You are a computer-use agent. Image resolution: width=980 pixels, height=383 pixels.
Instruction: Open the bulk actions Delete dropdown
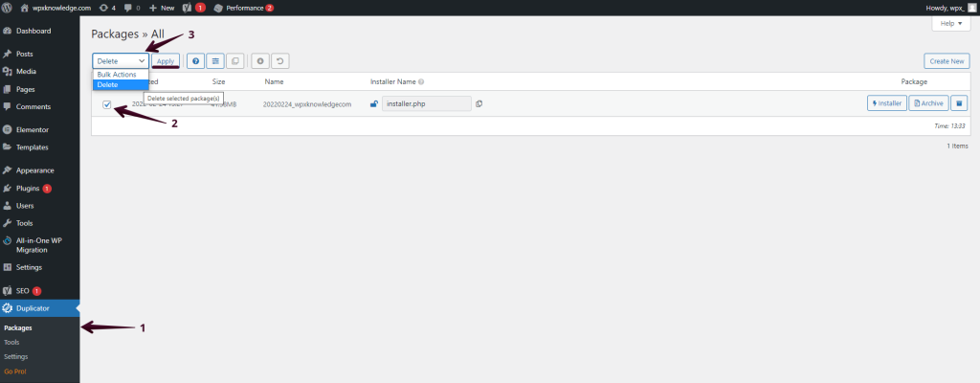click(x=120, y=60)
